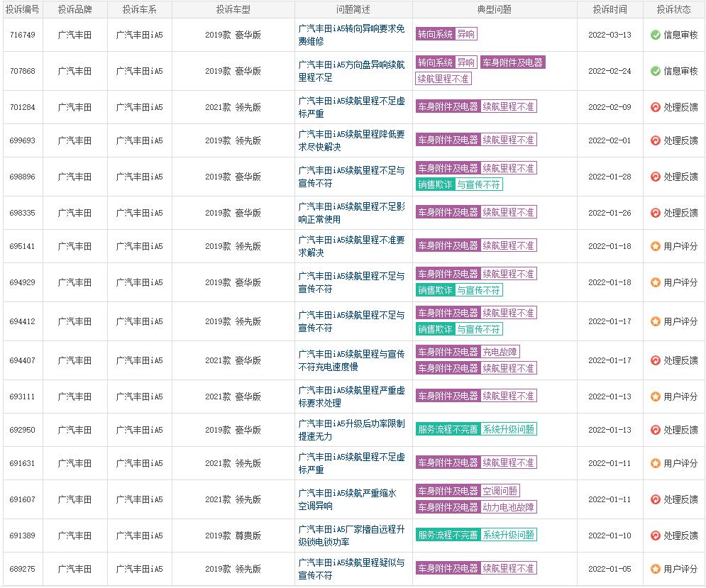The height and width of the screenshot is (588, 706).
Task: Click the 投诉状态 column header
Action: coord(673,9)
